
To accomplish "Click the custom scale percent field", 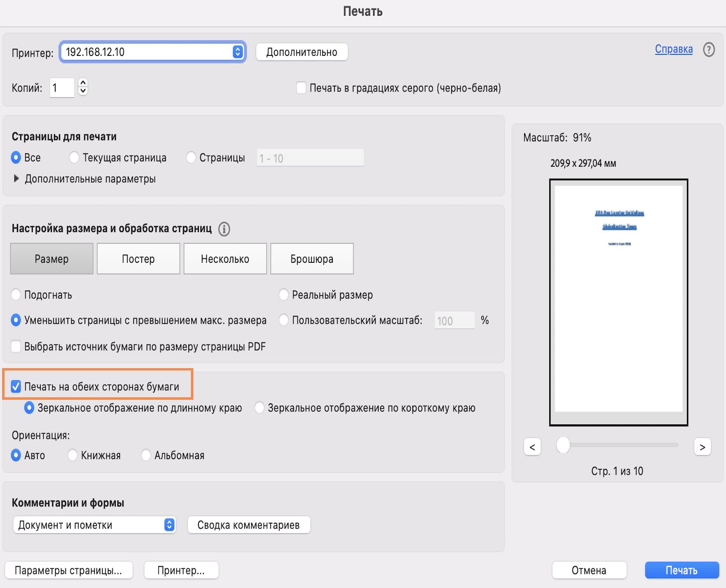I will pyautogui.click(x=455, y=321).
